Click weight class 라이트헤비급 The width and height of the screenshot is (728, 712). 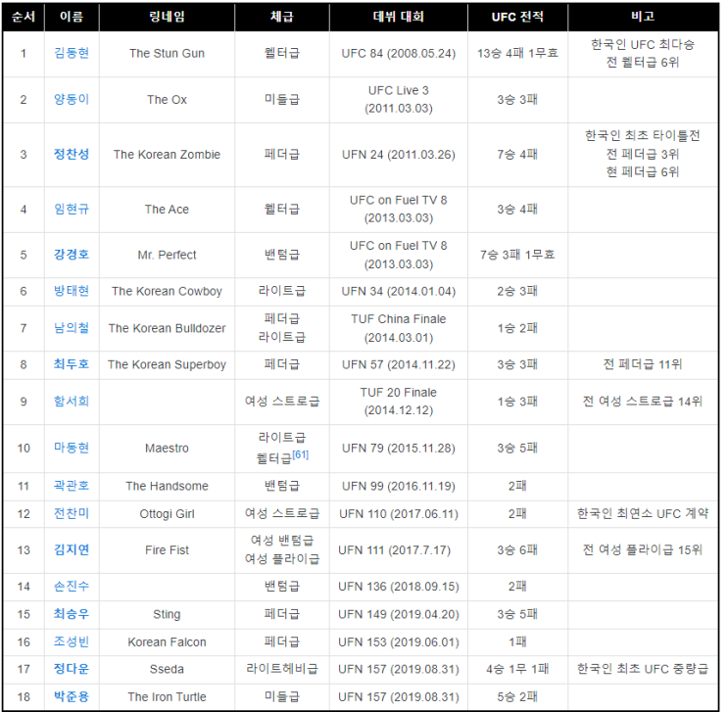(282, 669)
